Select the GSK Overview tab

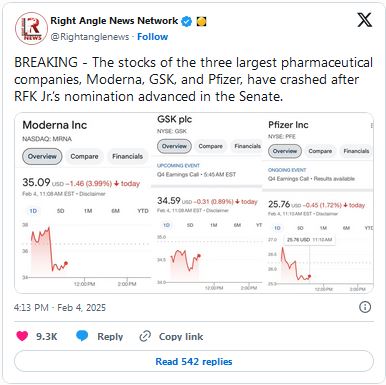(174, 146)
